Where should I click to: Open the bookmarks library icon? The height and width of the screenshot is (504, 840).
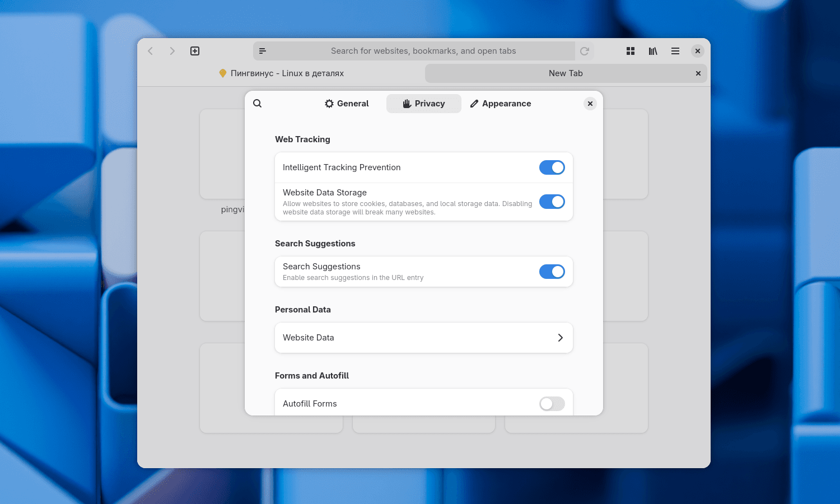(x=653, y=51)
